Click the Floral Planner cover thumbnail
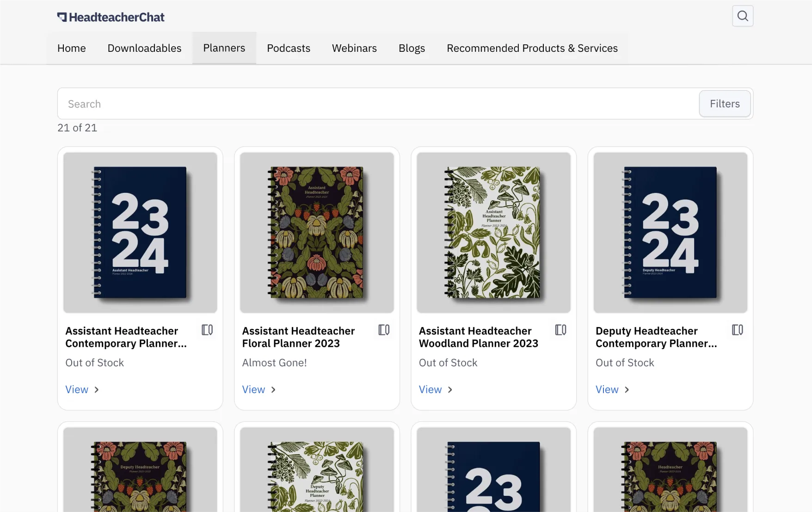This screenshot has width=812, height=512. click(x=317, y=232)
